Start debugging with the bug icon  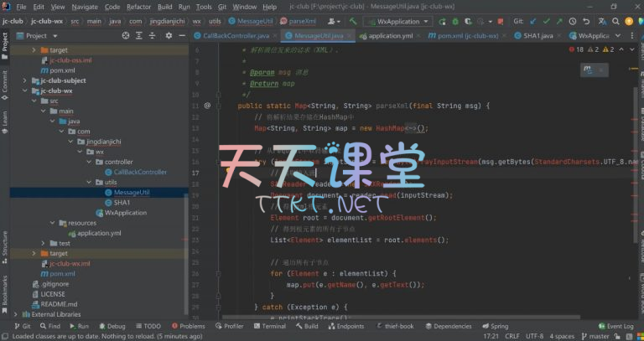(454, 20)
